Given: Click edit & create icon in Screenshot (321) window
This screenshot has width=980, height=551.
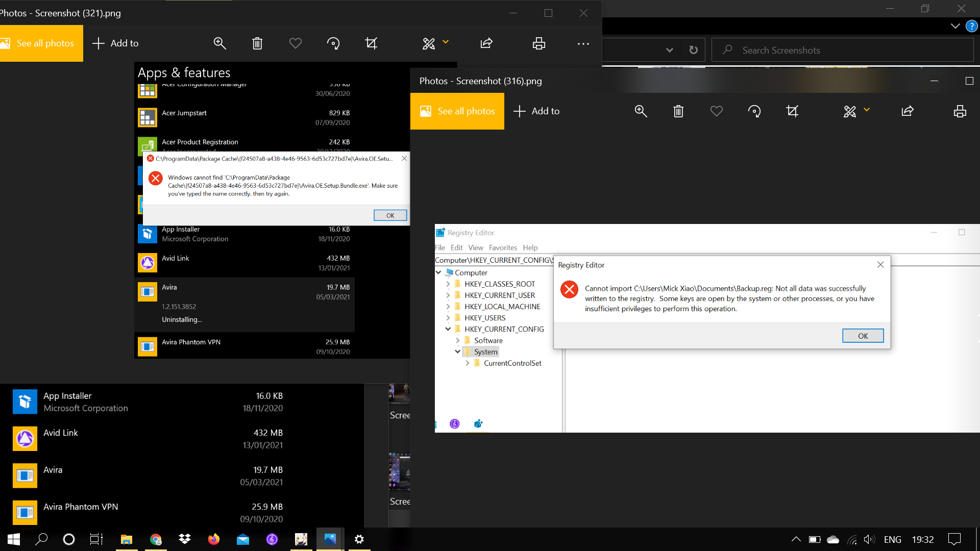Looking at the screenshot, I should tap(429, 43).
